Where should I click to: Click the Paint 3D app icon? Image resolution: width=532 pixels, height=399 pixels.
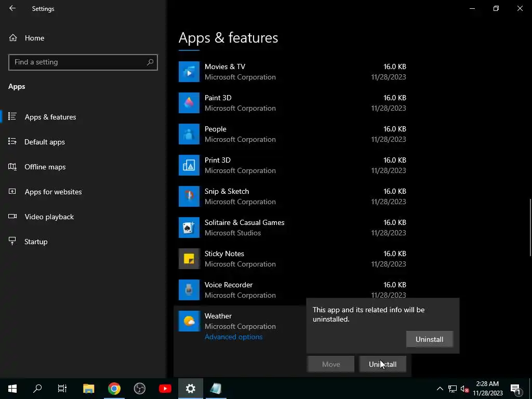point(189,103)
